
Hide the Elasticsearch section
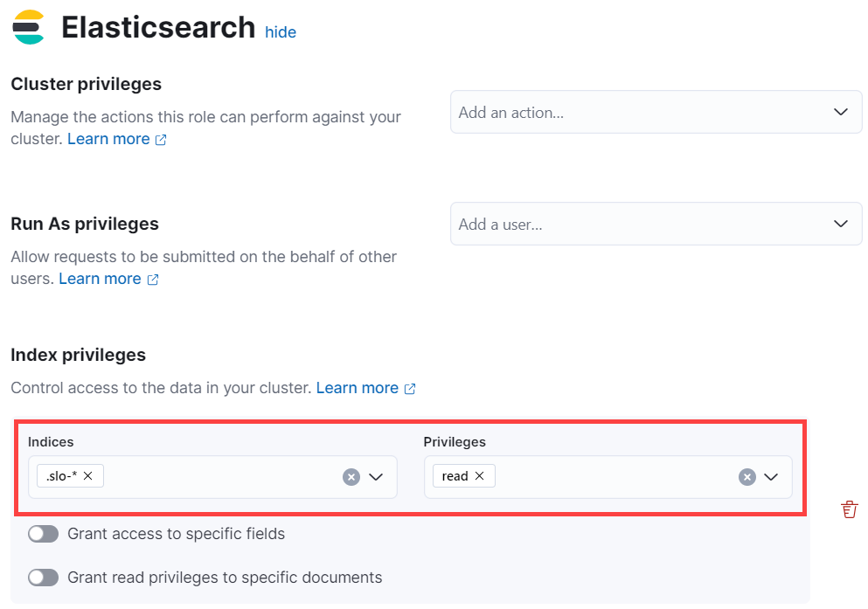tap(281, 32)
